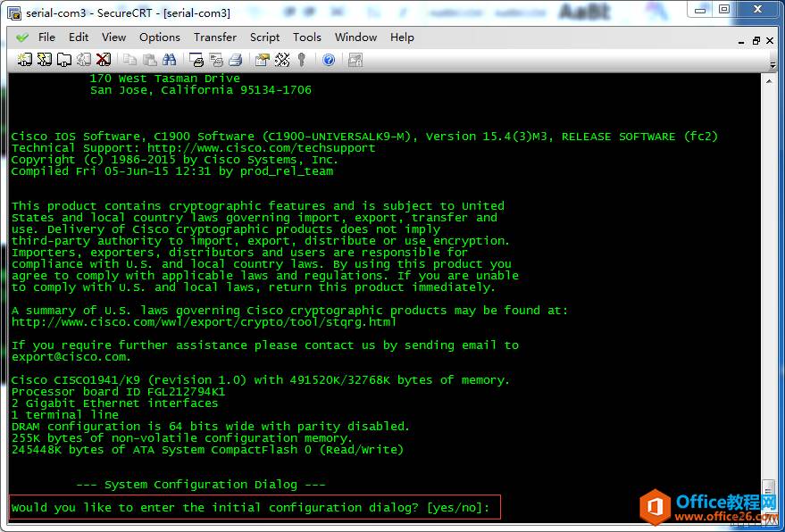Open the Script menu
This screenshot has width=785, height=532.
tap(265, 37)
